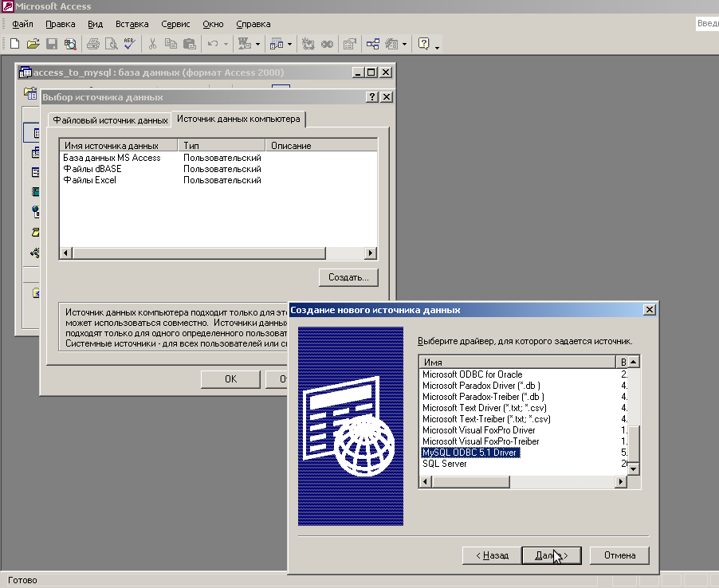Viewport: 719px width, 588px height.
Task: Open the Правка menu
Action: pyautogui.click(x=60, y=24)
